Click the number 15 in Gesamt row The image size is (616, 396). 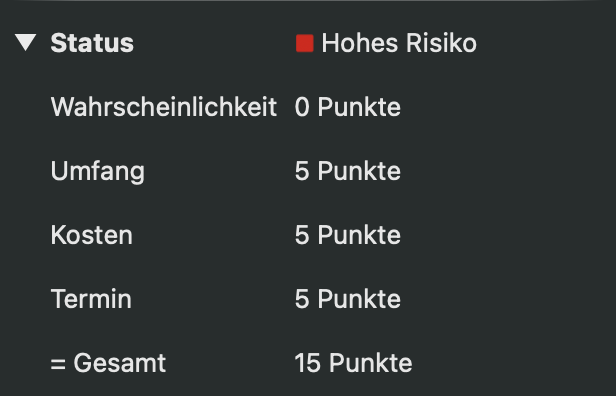click(308, 363)
